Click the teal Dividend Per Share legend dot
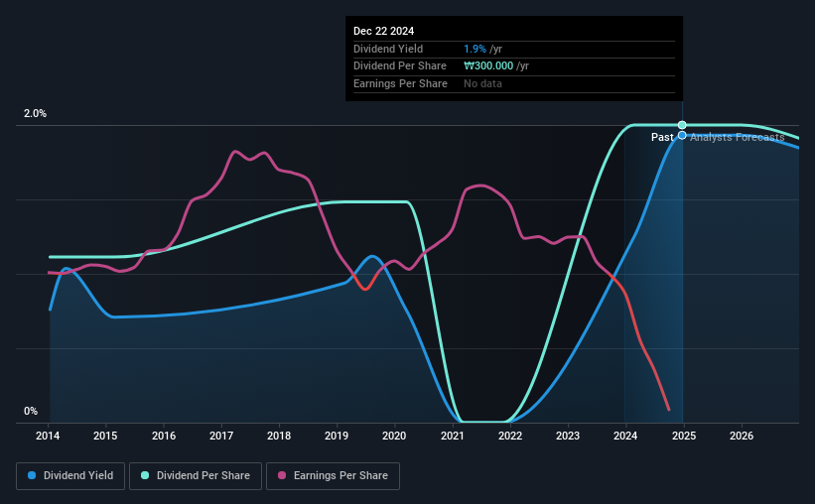The image size is (815, 504). pyautogui.click(x=145, y=475)
